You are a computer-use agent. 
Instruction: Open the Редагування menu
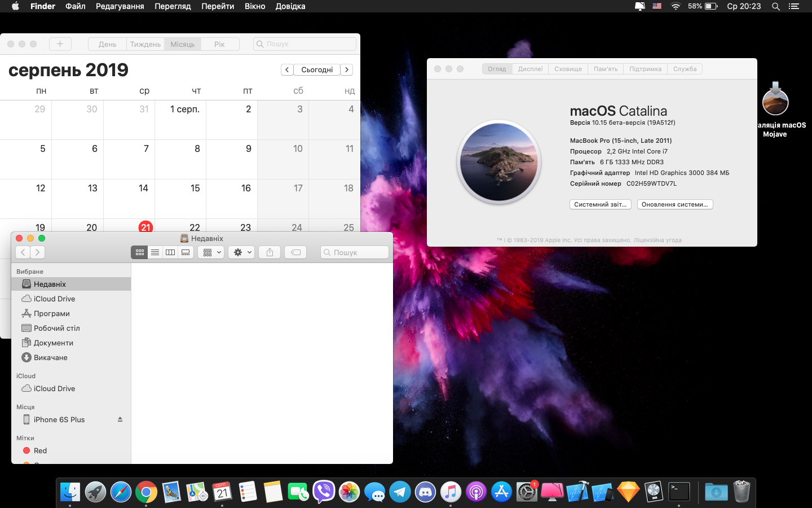click(x=120, y=6)
